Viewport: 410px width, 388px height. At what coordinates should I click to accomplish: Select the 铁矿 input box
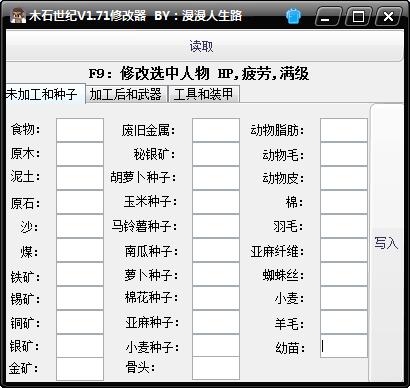click(80, 274)
